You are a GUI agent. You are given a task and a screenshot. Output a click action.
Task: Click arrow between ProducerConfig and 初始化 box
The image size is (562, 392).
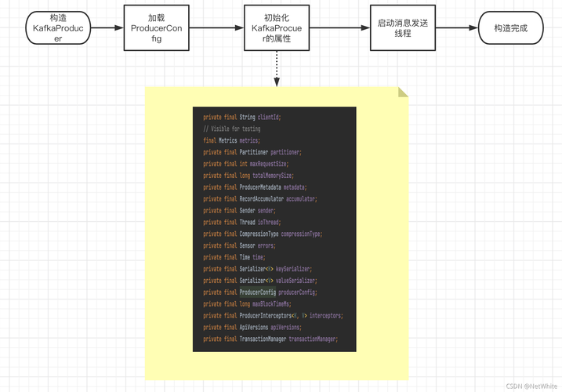(216, 28)
